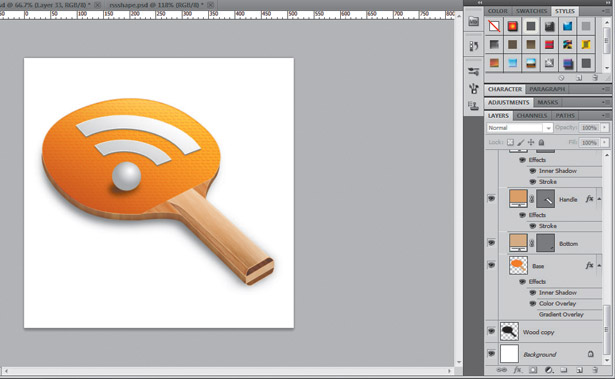The height and width of the screenshot is (379, 615).
Task: Switch to the Swatches tab
Action: coord(531,11)
